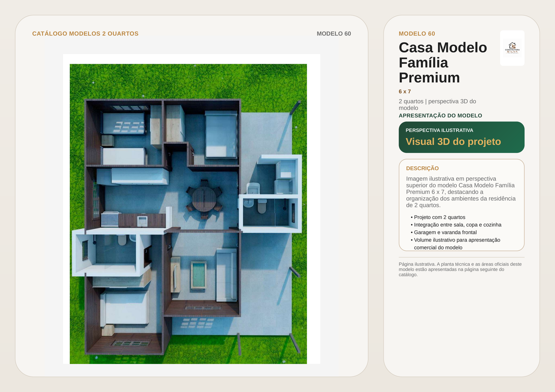This screenshot has width=555, height=392.
Task: Click the 'PERSPECTIVA ILUSTRATIVA' label
Action: click(x=439, y=130)
